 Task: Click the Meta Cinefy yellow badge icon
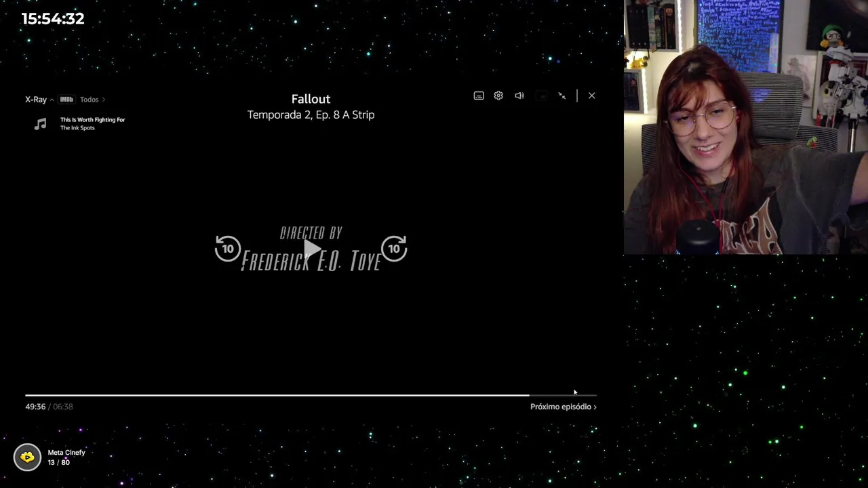click(x=27, y=457)
